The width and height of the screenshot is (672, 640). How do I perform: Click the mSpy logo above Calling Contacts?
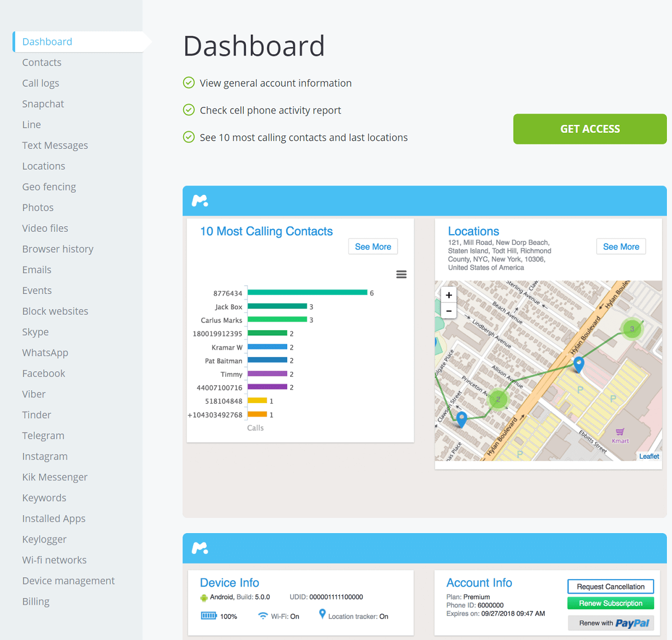tap(200, 200)
